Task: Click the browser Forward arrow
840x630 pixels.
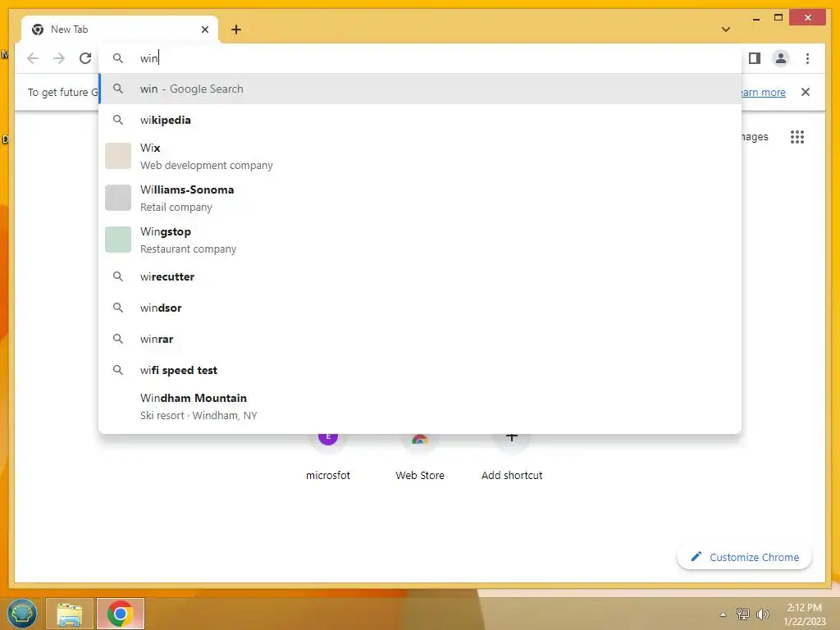Action: pyautogui.click(x=59, y=58)
